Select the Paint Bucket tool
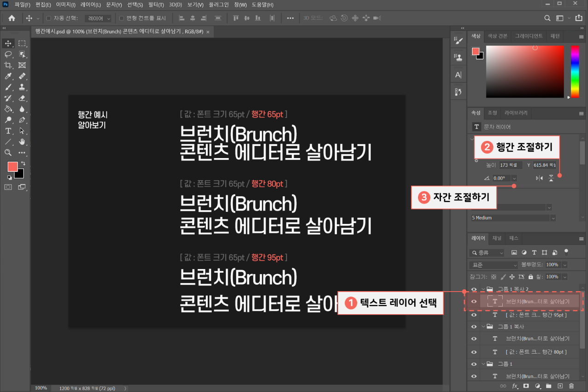The image size is (588, 392). tap(8, 109)
